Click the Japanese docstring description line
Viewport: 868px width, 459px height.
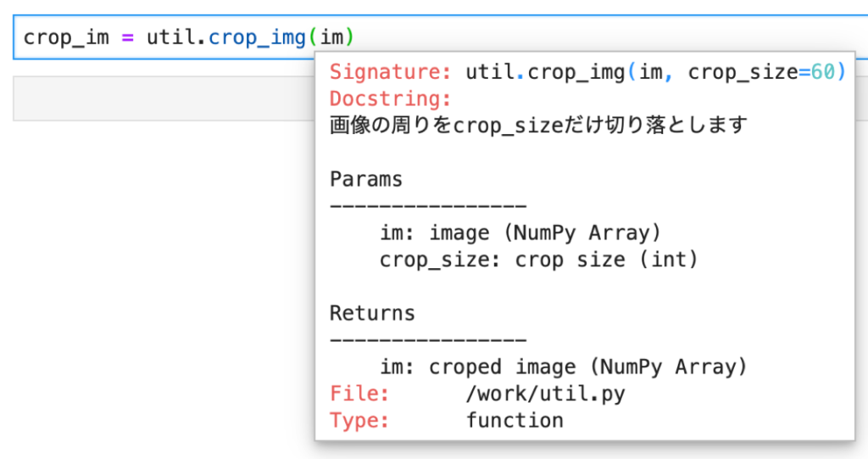click(538, 126)
